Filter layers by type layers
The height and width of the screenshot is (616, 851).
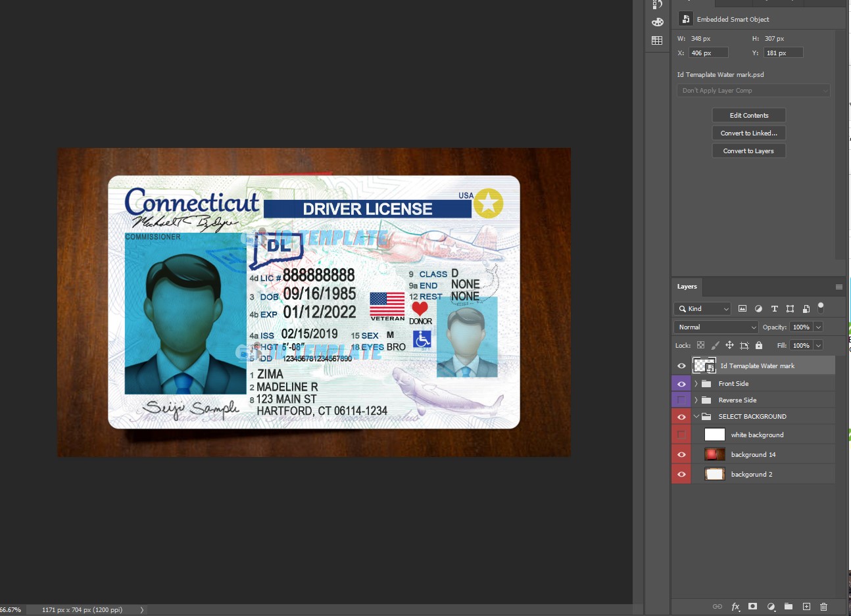[774, 308]
